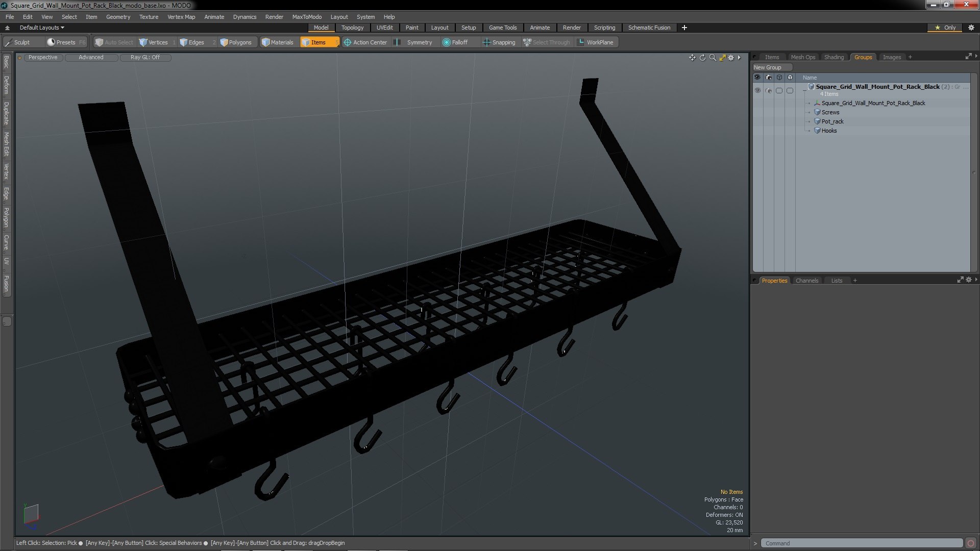The image size is (980, 551).
Task: Open the Geometry menu
Action: (118, 17)
